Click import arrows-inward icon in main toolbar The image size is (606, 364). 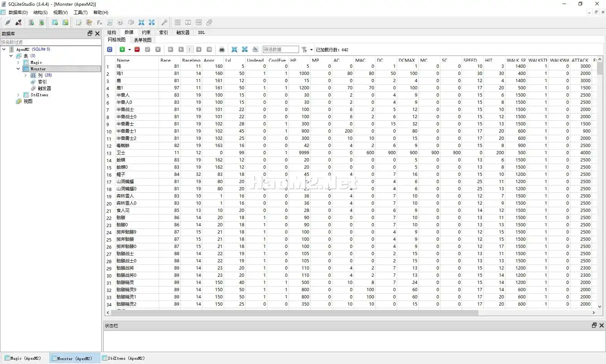point(141,22)
